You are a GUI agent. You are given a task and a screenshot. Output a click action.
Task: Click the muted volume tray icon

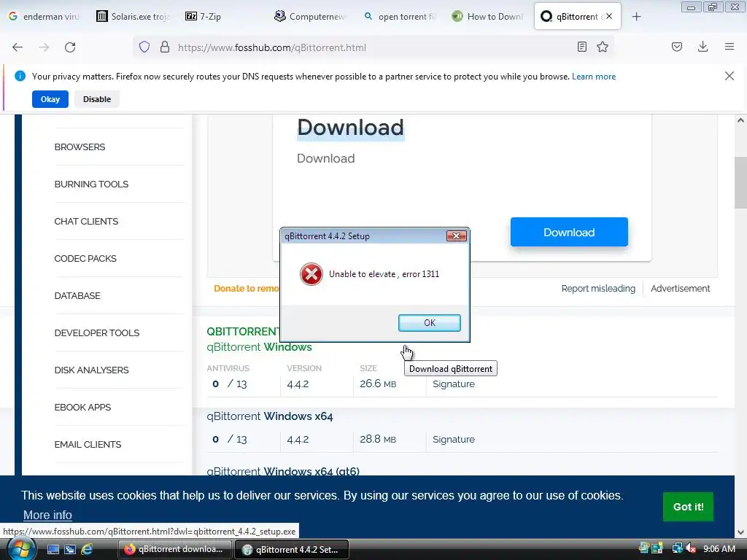coord(691,548)
